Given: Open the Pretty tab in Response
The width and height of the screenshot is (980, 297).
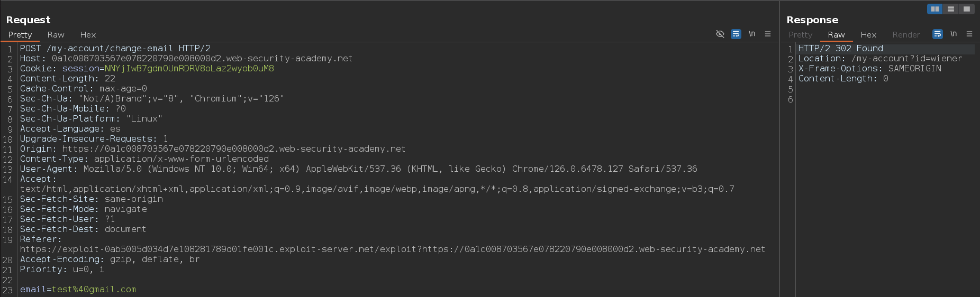Looking at the screenshot, I should point(800,35).
